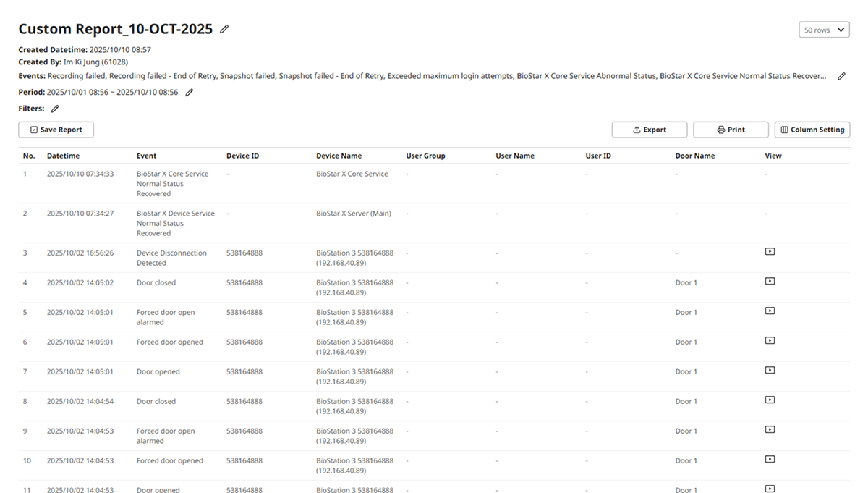Print the report
Screen dimensions: 868x493
(731, 130)
